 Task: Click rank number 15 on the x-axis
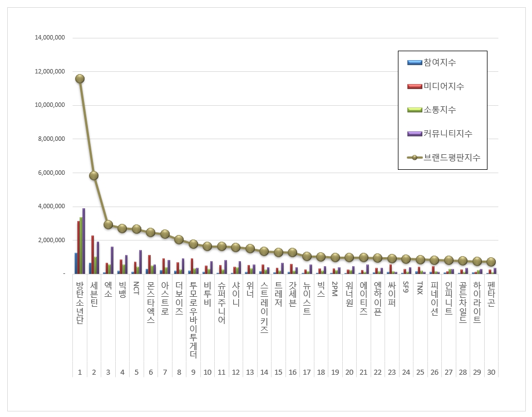278,372
